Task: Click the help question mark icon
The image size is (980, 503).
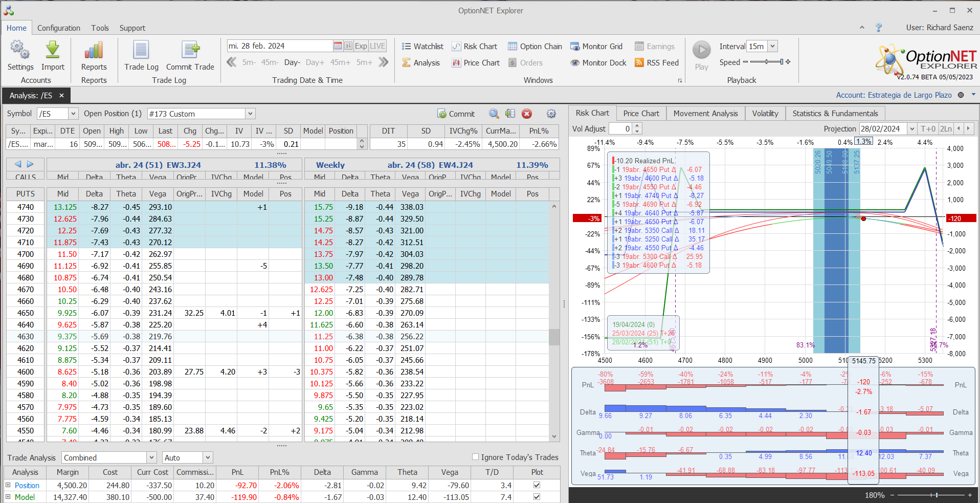Action: coord(879,28)
